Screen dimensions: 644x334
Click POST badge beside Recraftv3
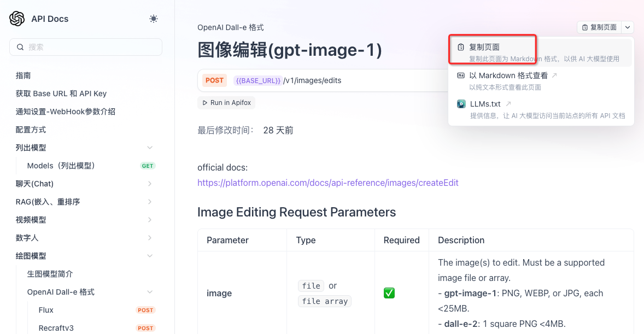click(x=145, y=328)
